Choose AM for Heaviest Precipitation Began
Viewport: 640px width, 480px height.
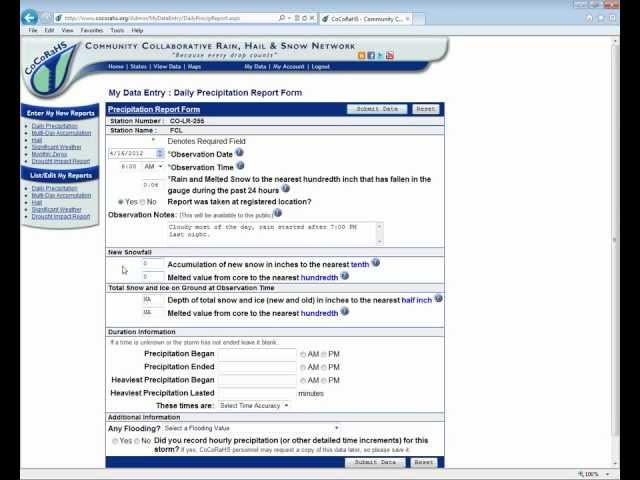point(303,380)
